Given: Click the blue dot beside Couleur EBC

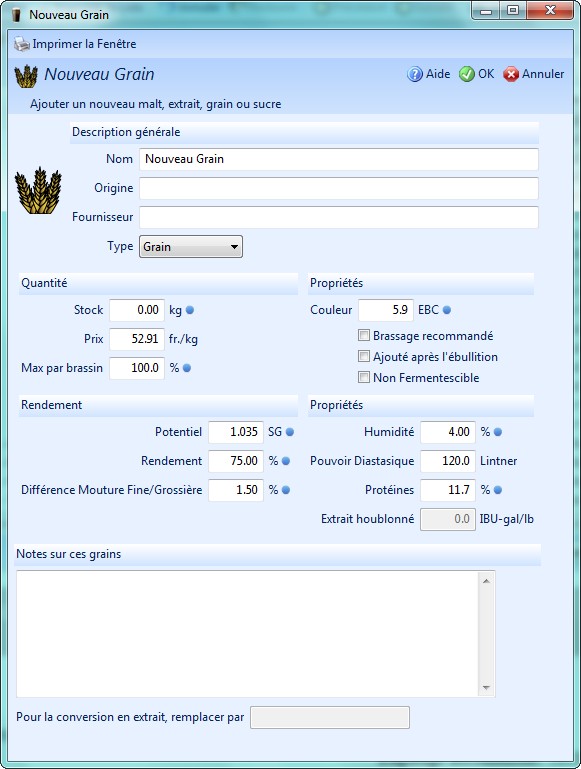Looking at the screenshot, I should pos(447,310).
